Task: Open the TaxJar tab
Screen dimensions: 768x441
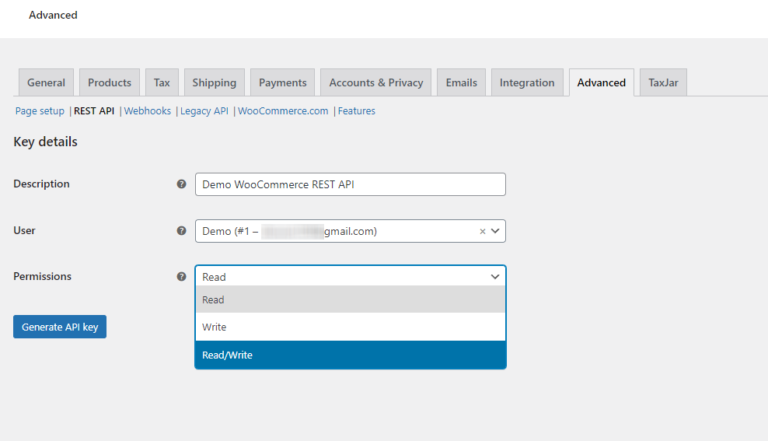Action: pos(663,83)
